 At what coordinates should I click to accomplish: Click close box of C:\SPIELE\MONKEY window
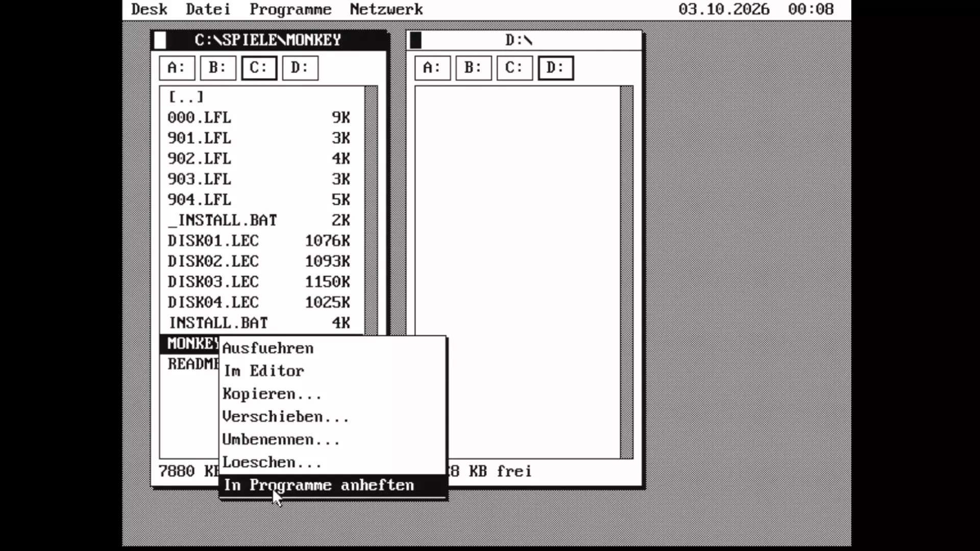[x=160, y=40]
